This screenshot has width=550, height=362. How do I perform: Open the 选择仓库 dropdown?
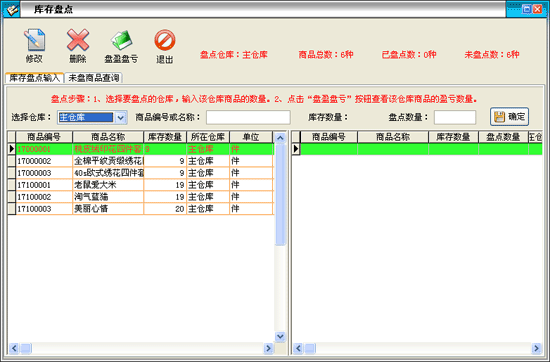121,117
